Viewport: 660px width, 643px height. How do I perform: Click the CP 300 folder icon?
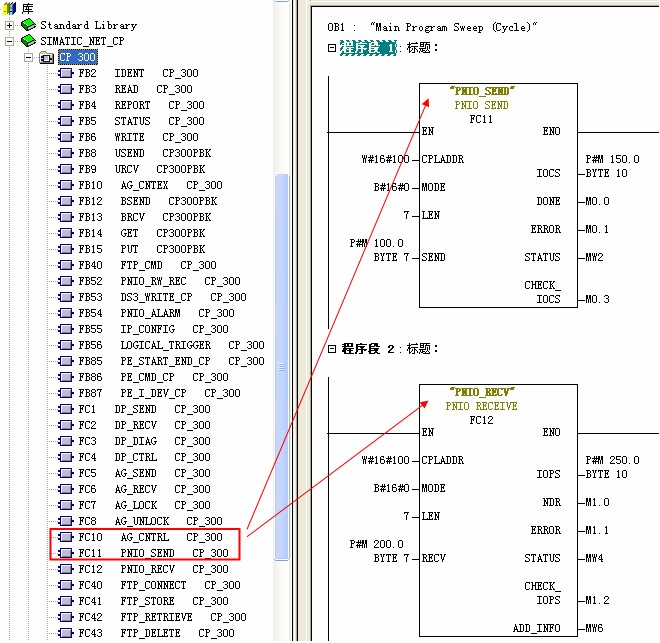point(46,58)
